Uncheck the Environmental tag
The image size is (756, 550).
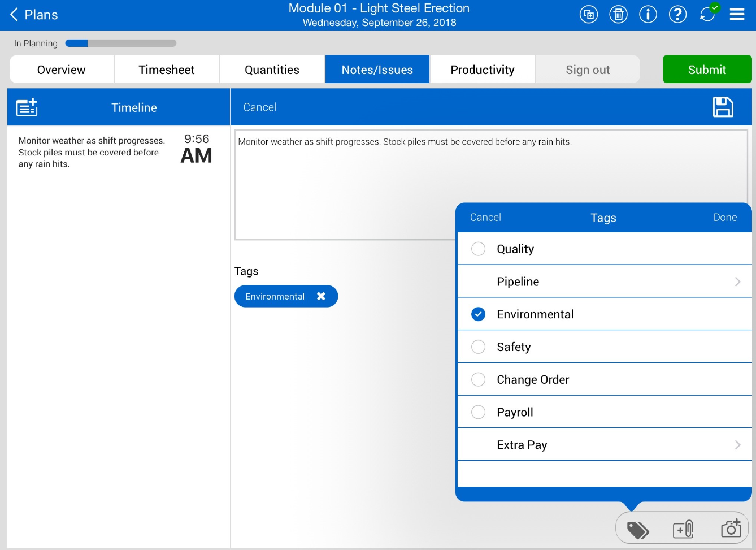pos(478,314)
